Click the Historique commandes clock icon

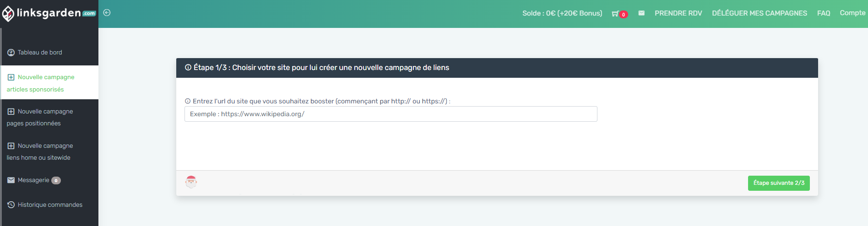(x=11, y=205)
